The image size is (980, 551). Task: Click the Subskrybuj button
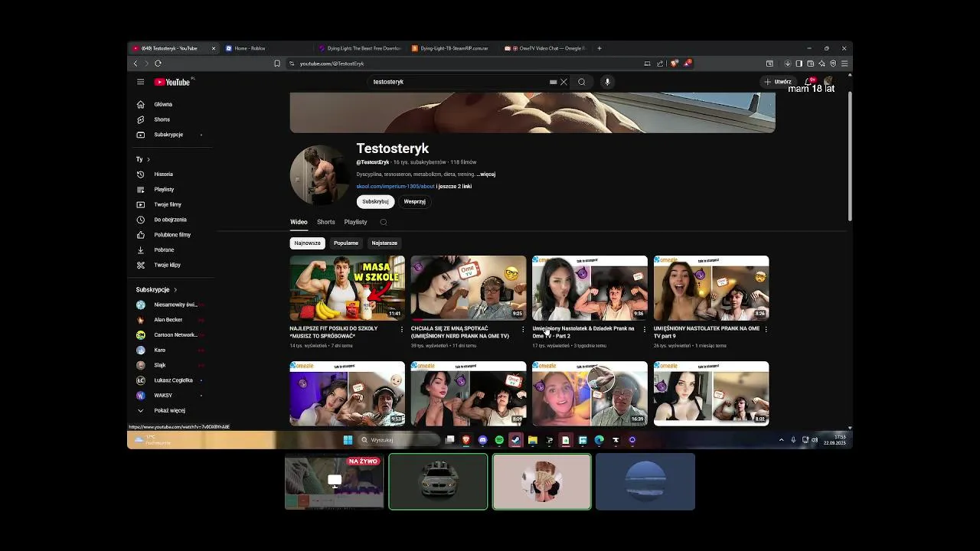point(375,201)
